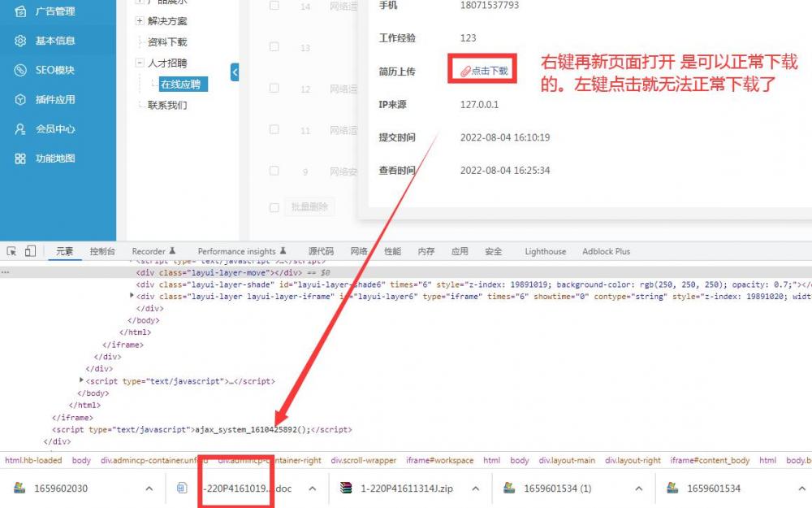Open the Performance insights tab
The width and height of the screenshot is (812, 508).
coord(242,251)
